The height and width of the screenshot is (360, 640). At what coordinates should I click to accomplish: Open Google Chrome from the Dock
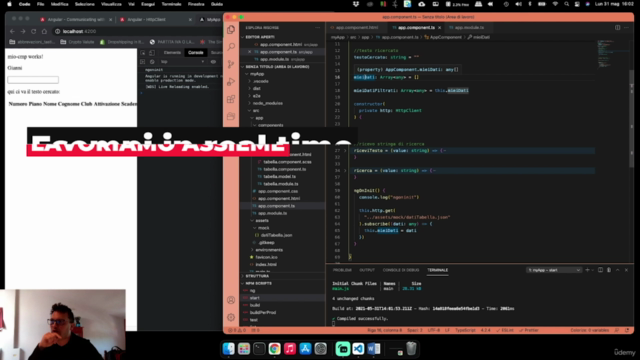pyautogui.click(x=274, y=349)
